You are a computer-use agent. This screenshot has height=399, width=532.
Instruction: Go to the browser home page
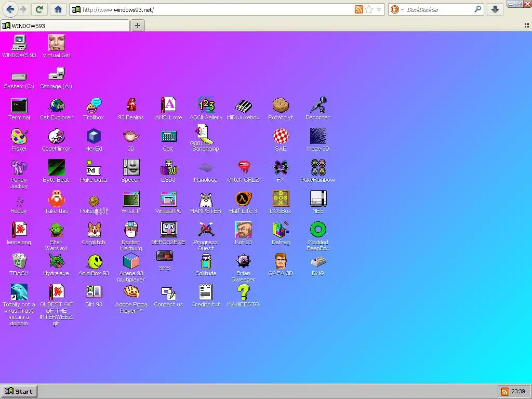coord(58,9)
